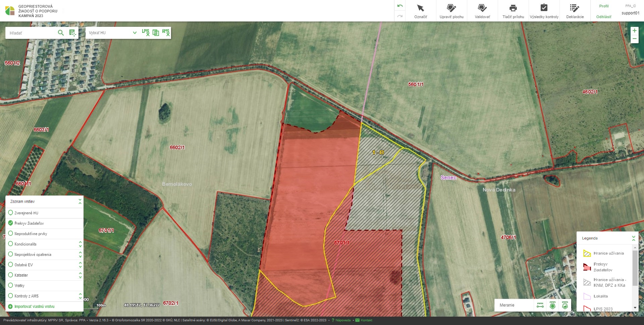Toggle the Neproduktívne prvky layer
This screenshot has width=644, height=325.
pyautogui.click(x=11, y=233)
